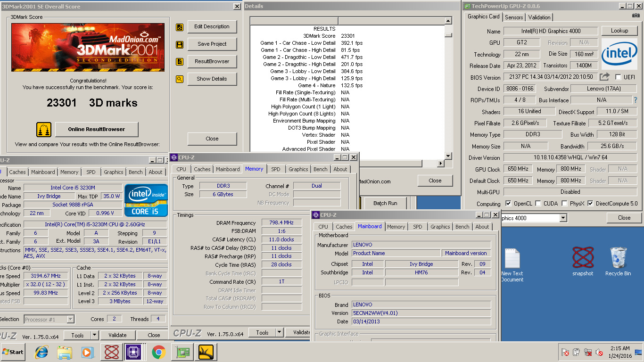Viewport: 644px width, 362px height.
Task: Open the New Text Document desktop icon
Action: pyautogui.click(x=512, y=265)
